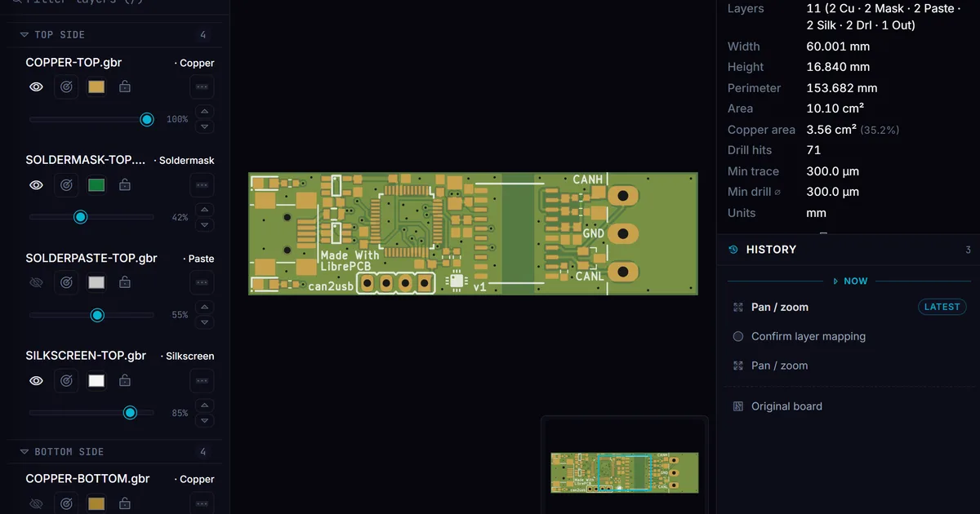Lock the SILKSCREEN-TOP.gbr layer
The height and width of the screenshot is (514, 980).
tap(125, 380)
